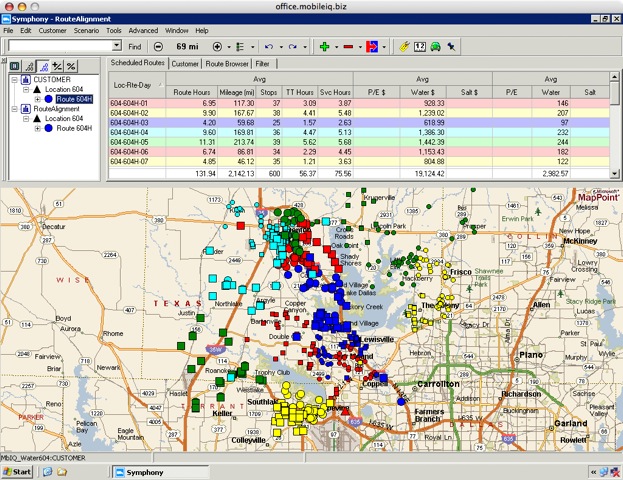Click the green plus add icon

pos(323,46)
